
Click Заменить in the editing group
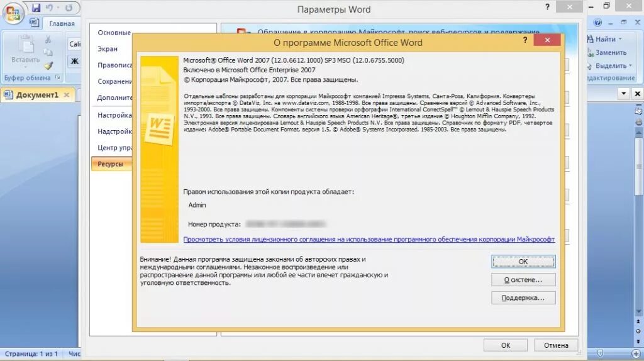coord(607,52)
